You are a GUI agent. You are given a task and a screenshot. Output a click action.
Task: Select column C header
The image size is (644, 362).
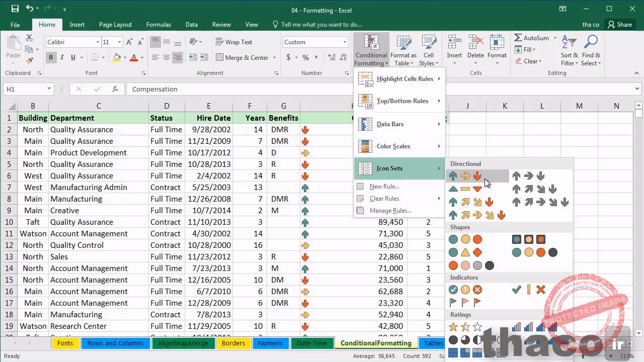click(x=99, y=106)
